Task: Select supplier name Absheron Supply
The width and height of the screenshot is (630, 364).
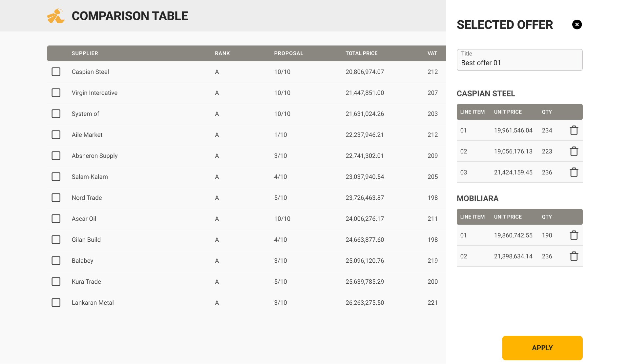Action: [94, 156]
